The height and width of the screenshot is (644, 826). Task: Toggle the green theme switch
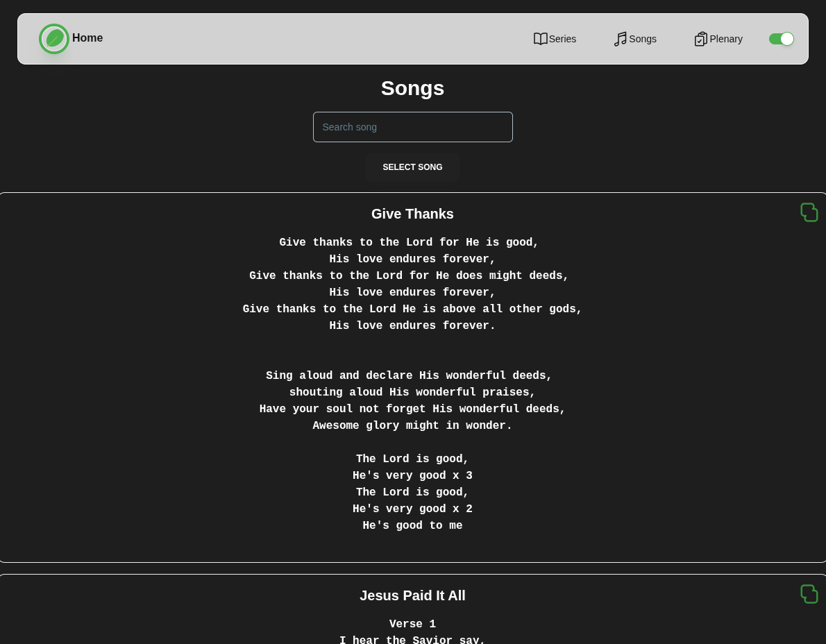[781, 39]
